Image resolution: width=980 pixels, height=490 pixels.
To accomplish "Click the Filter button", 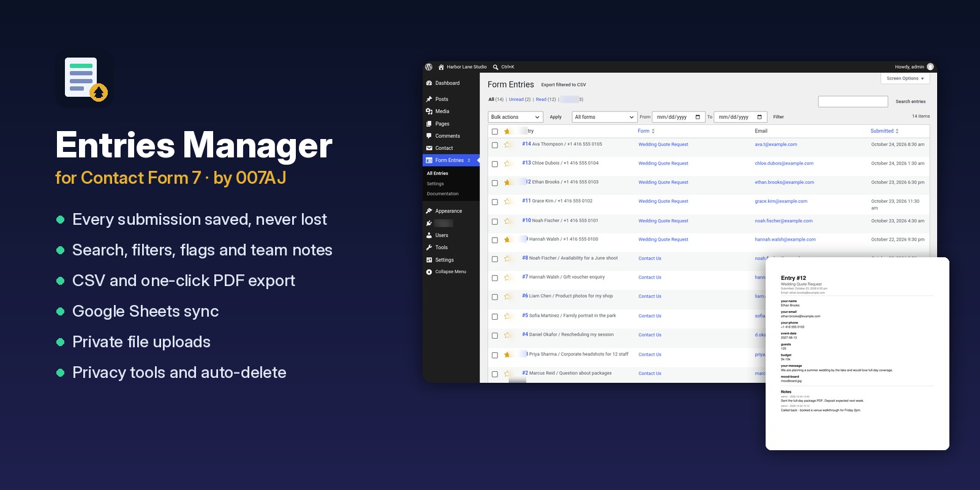I will tap(778, 117).
